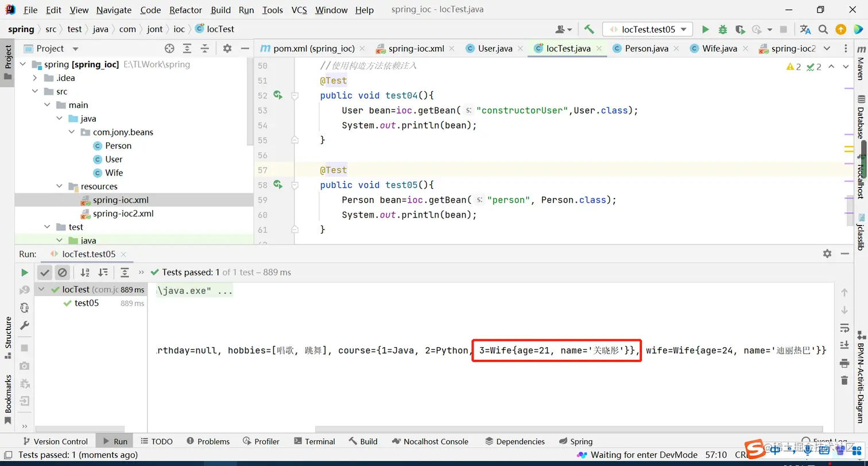
Task: Open the Refactor menu
Action: pos(186,10)
